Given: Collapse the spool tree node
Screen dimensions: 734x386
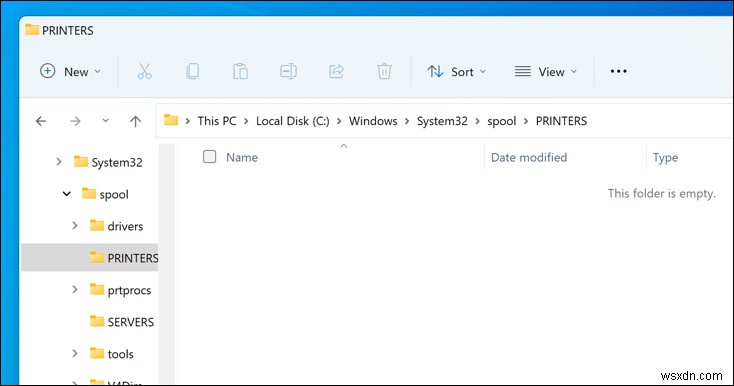Looking at the screenshot, I should 67,194.
